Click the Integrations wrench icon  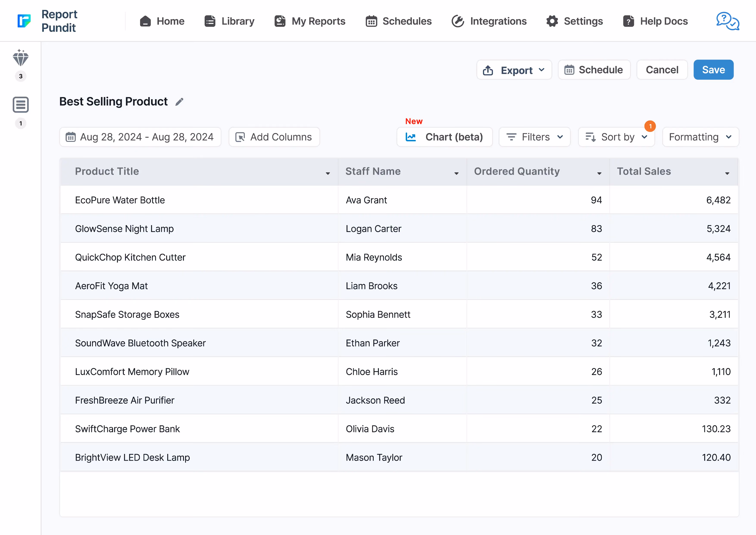pyautogui.click(x=458, y=21)
